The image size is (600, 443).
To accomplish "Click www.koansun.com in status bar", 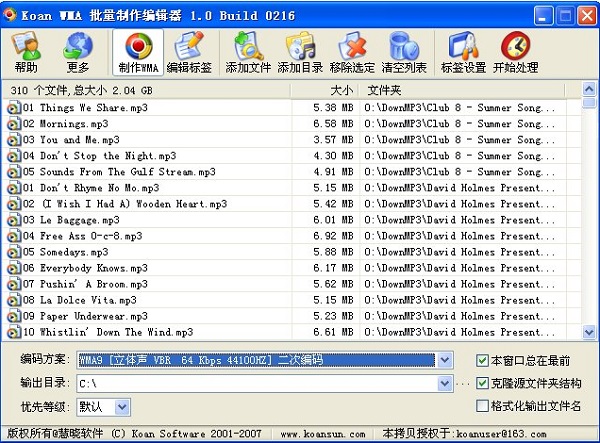I will pyautogui.click(x=323, y=434).
